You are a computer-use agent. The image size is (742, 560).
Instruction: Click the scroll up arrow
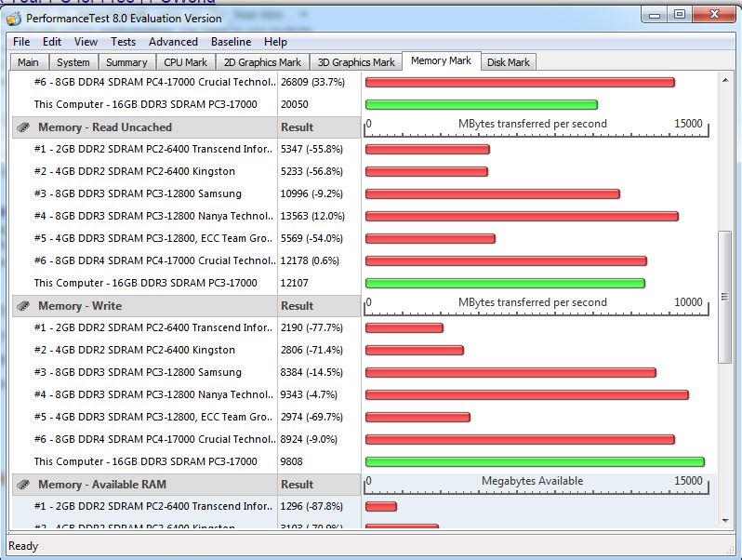725,81
